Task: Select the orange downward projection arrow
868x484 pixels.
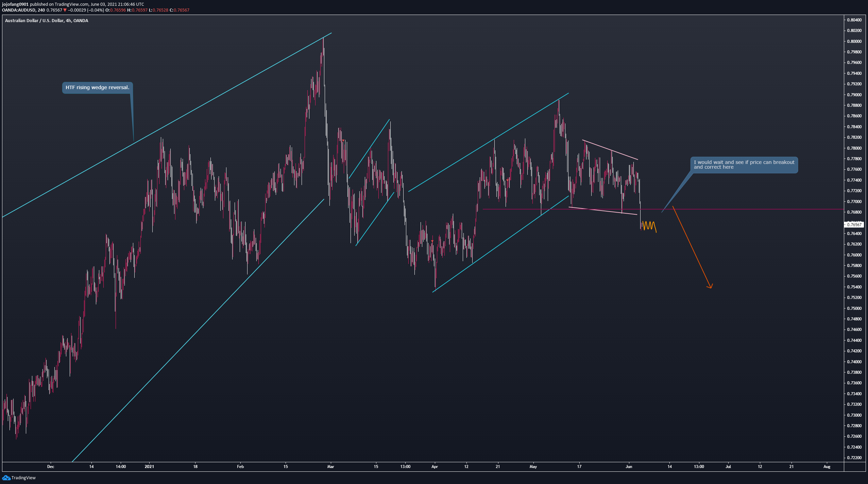Action: [x=692, y=247]
